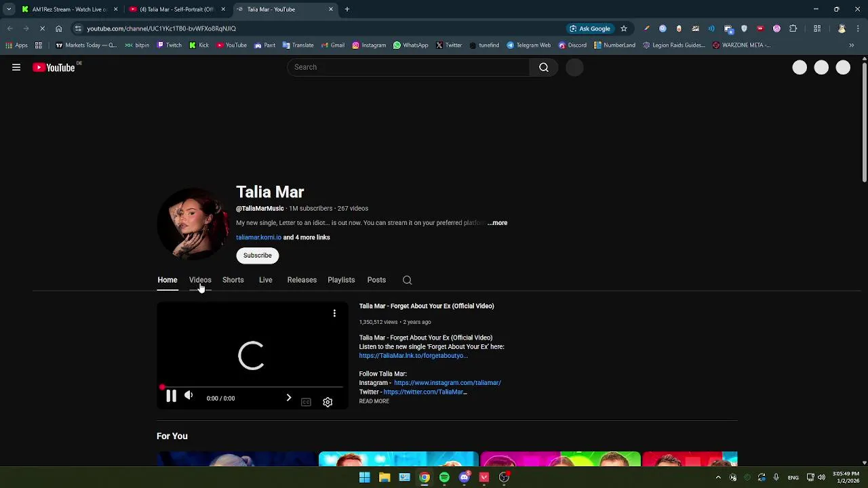Viewport: 868px width, 488px height.
Task: Expand the channel description with ...more
Action: (497, 223)
